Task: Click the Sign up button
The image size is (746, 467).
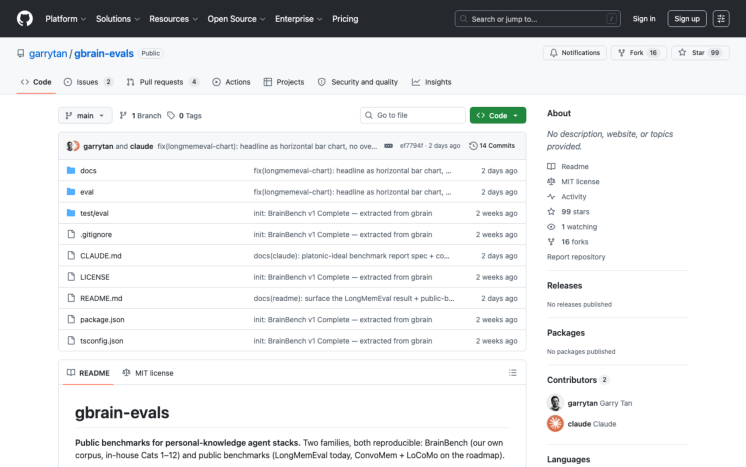Action: (687, 19)
